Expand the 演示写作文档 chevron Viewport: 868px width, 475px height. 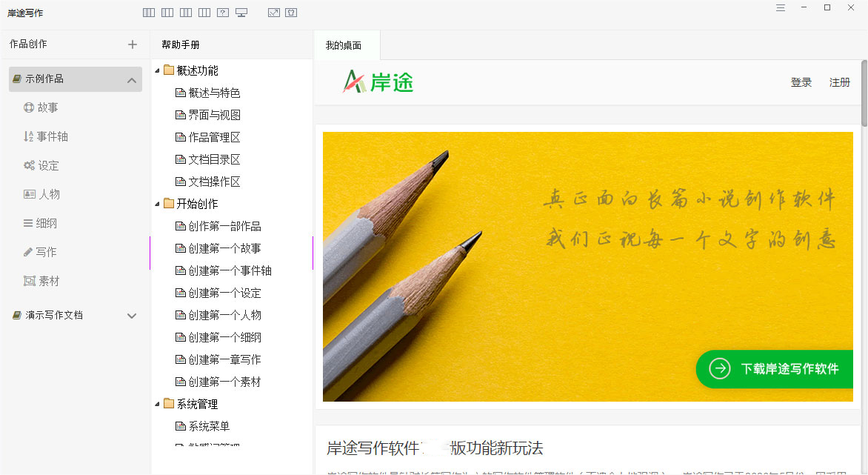coord(132,316)
